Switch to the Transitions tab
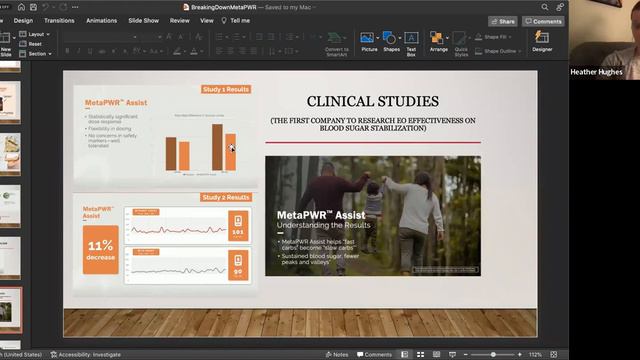Image resolution: width=640 pixels, height=360 pixels. (59, 20)
